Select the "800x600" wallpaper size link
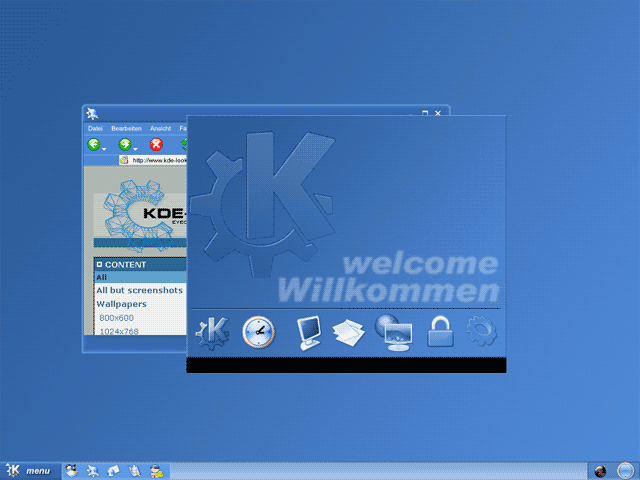Screen dimensions: 640x480 pyautogui.click(x=116, y=318)
